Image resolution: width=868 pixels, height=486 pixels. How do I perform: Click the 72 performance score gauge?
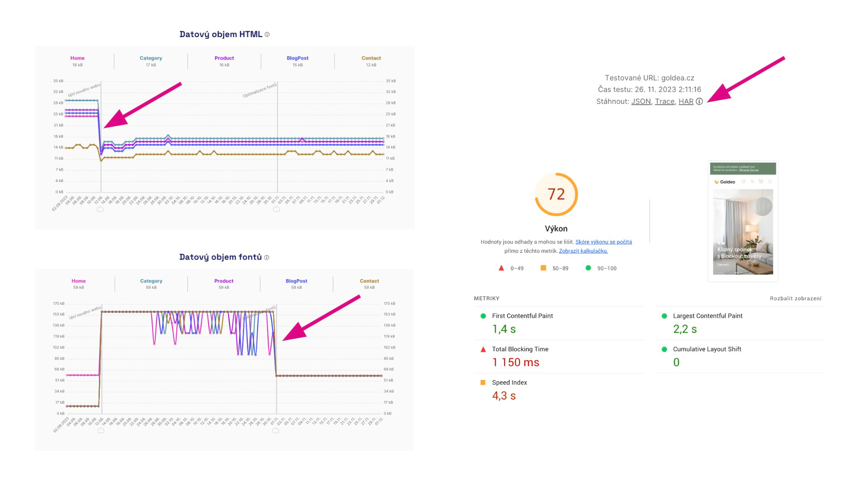pyautogui.click(x=556, y=194)
